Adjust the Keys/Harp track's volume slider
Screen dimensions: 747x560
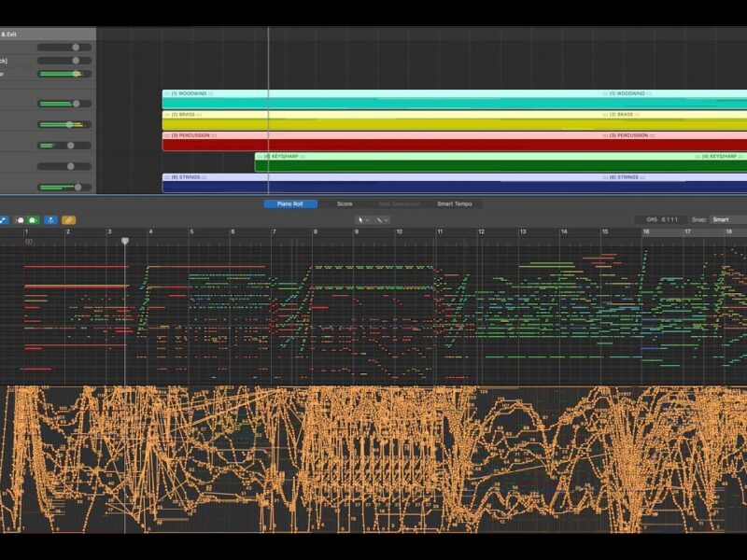click(64, 166)
